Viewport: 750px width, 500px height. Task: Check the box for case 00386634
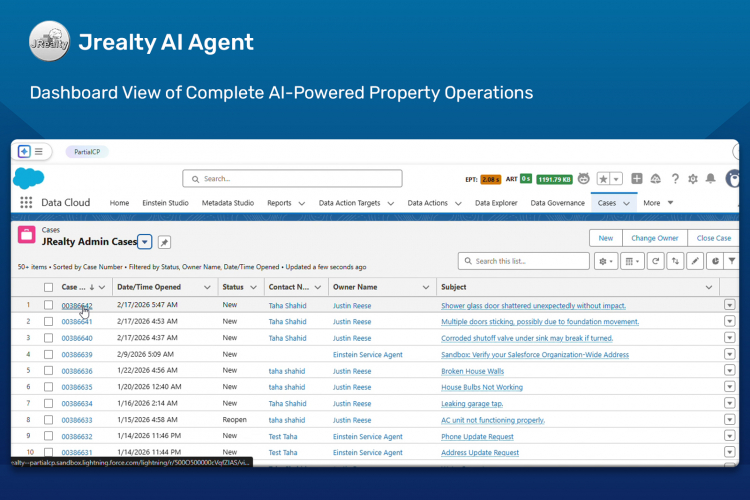point(48,403)
